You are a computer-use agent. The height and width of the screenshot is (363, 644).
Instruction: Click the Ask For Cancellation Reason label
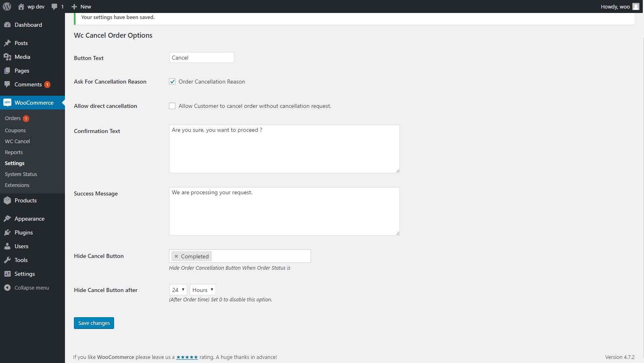tap(110, 82)
